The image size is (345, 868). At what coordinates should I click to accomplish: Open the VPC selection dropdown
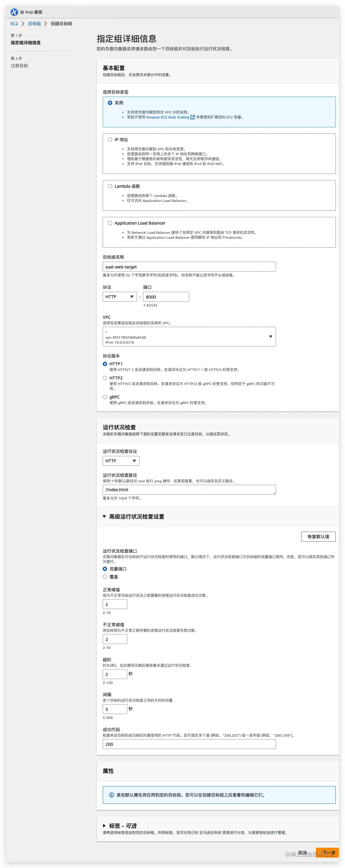pos(189,337)
